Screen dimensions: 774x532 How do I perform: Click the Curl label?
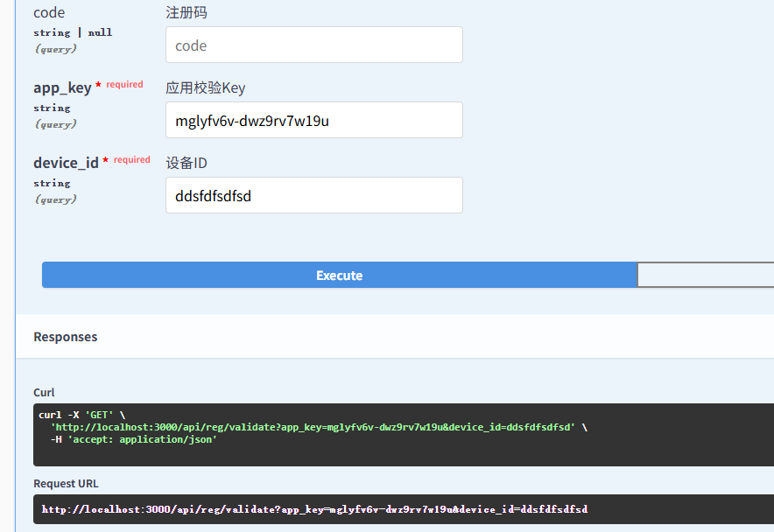44,393
